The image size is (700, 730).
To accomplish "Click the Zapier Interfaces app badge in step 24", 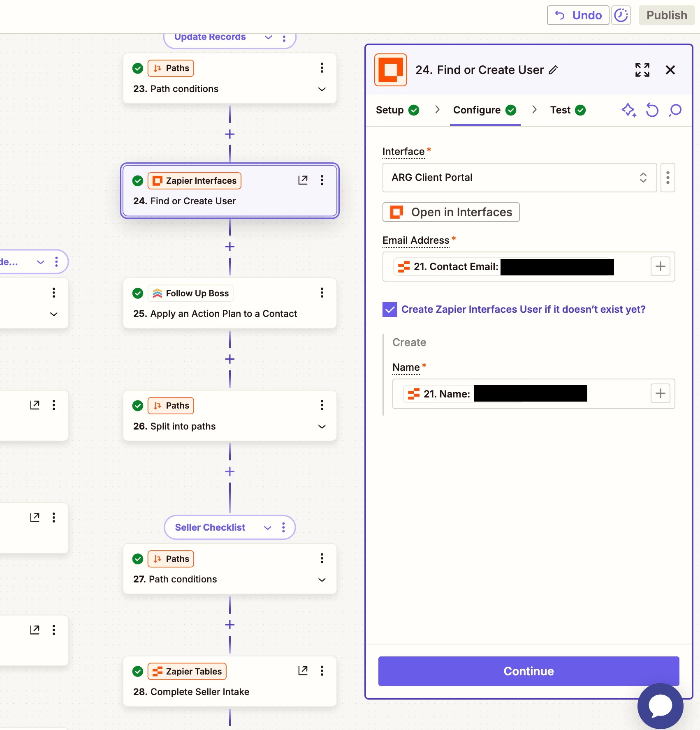I will tap(195, 181).
